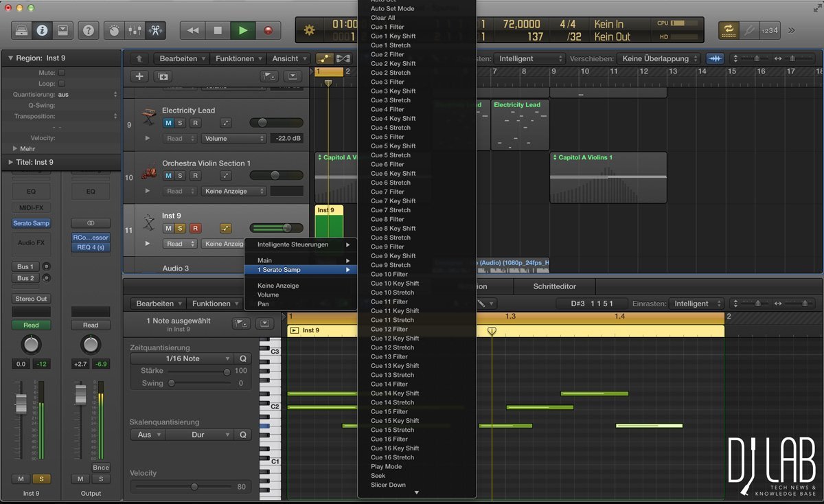Click the Bnce button on Output channel
The width and height of the screenshot is (824, 504).
tap(100, 468)
